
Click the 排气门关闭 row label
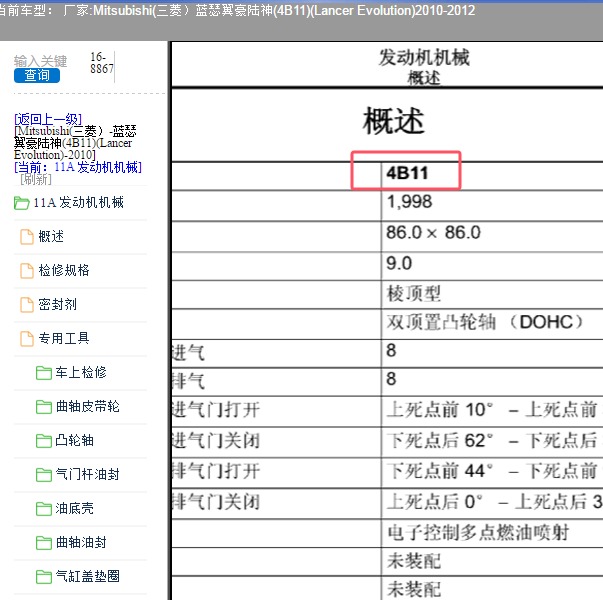pyautogui.click(x=216, y=502)
